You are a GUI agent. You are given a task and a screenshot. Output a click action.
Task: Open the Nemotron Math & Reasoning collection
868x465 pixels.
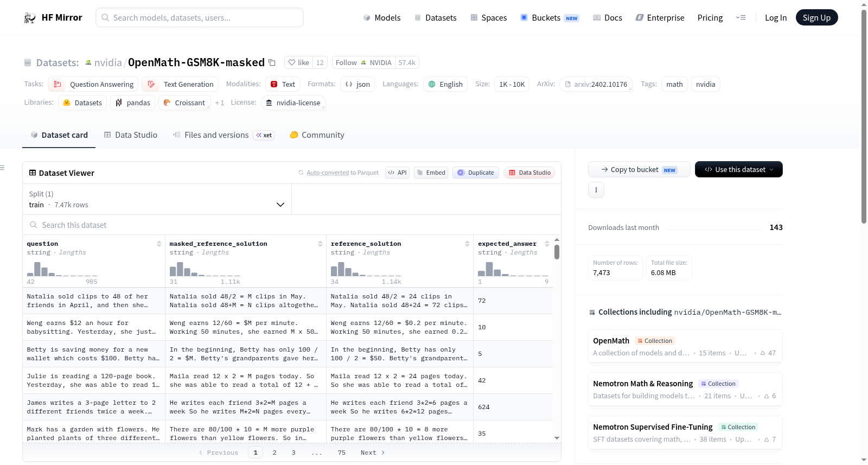coord(685,390)
